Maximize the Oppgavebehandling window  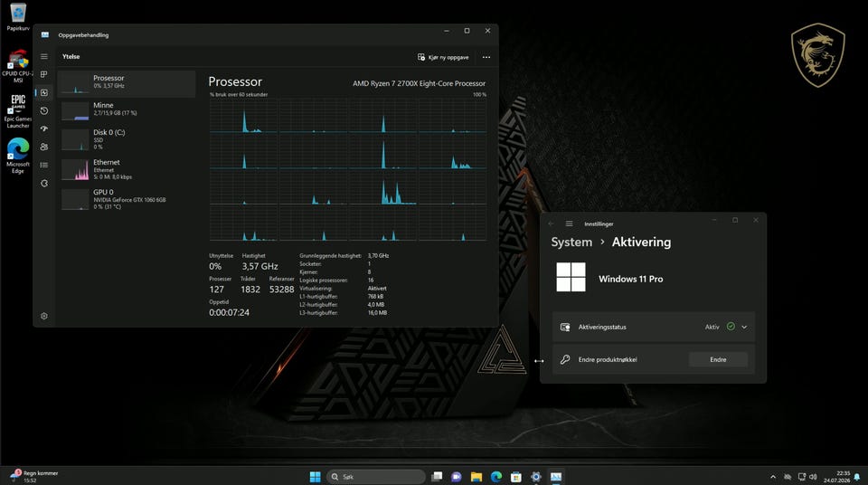click(x=467, y=31)
